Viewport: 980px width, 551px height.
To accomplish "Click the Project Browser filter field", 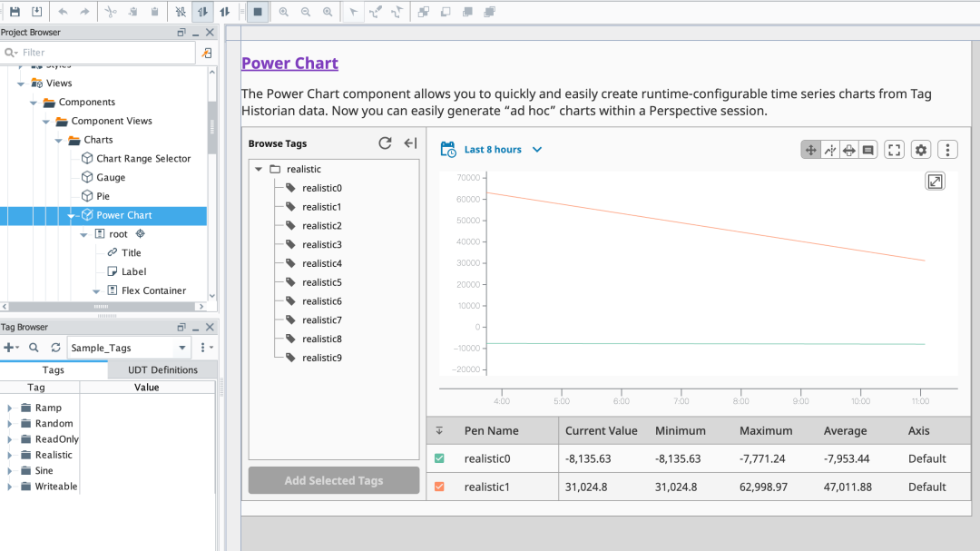I will tap(100, 53).
